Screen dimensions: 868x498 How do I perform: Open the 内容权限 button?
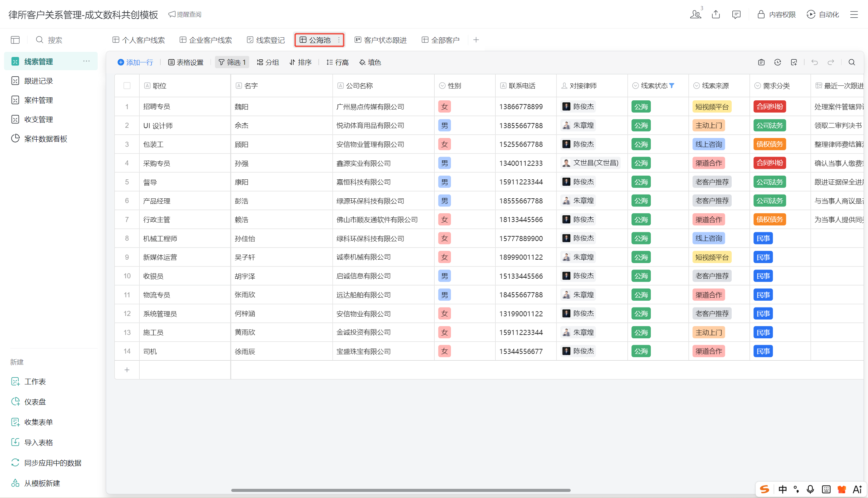[776, 14]
